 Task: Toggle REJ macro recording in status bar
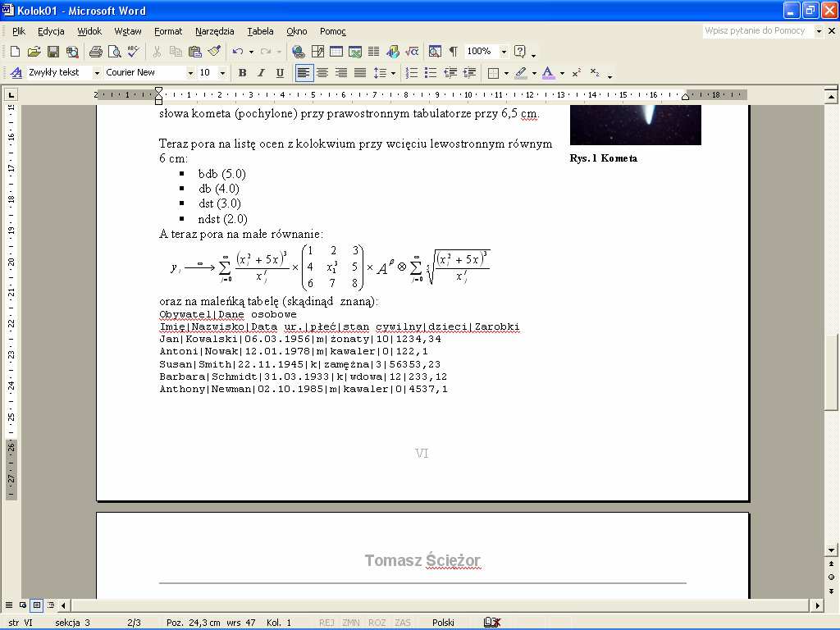click(326, 623)
